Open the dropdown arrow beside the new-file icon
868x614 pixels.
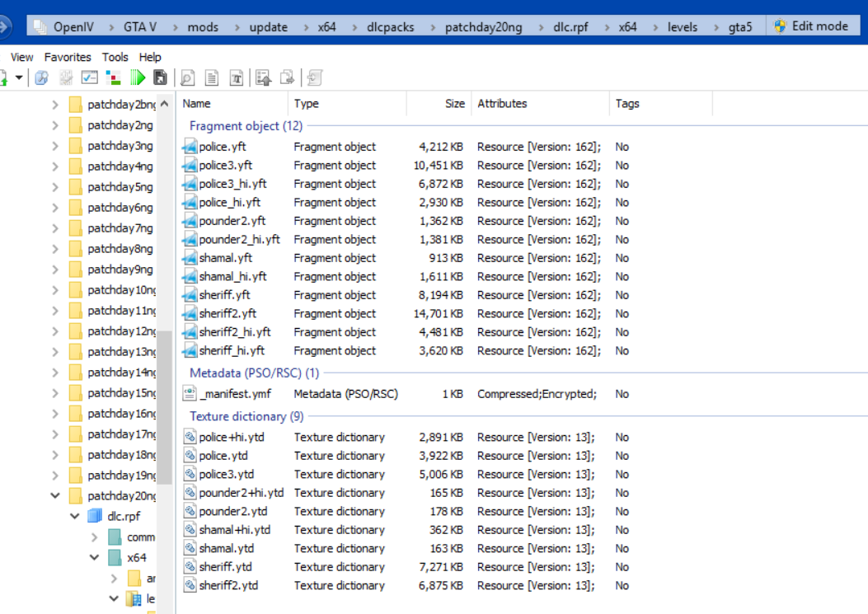(x=19, y=77)
